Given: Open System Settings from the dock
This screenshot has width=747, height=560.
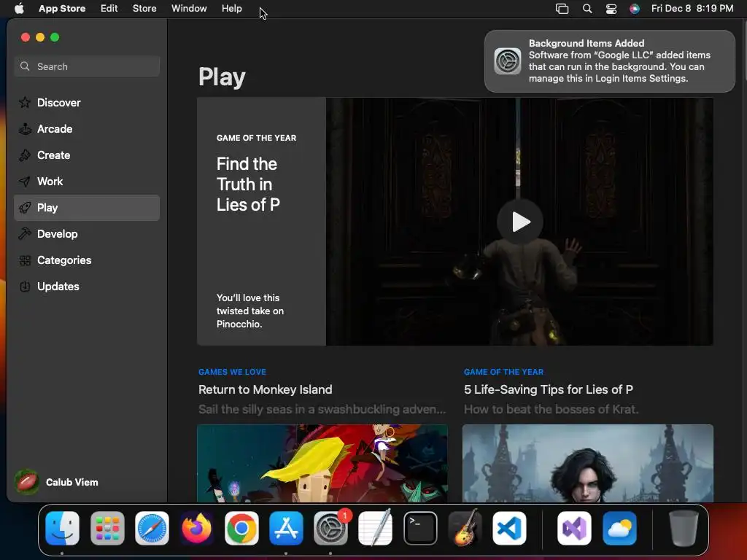Looking at the screenshot, I should pos(330,528).
